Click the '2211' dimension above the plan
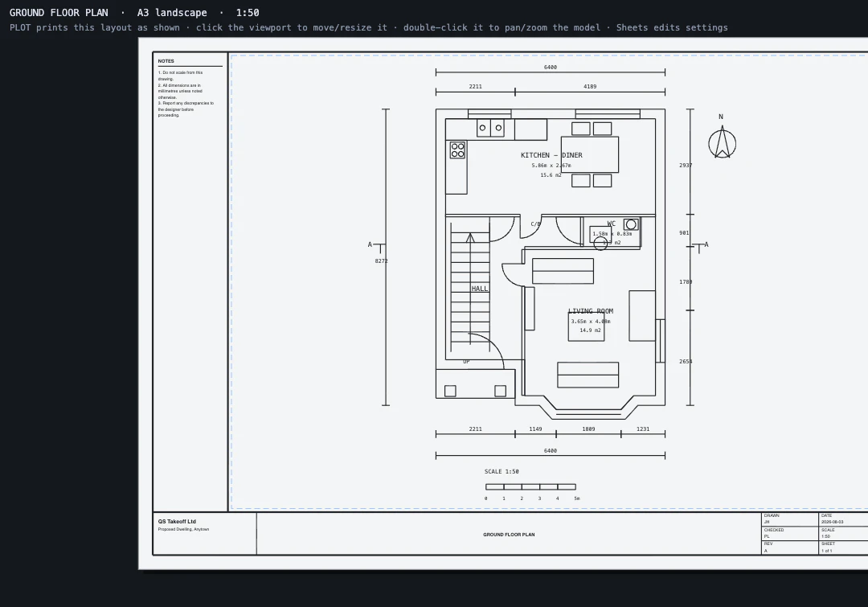Image resolution: width=868 pixels, height=607 pixels. point(476,86)
